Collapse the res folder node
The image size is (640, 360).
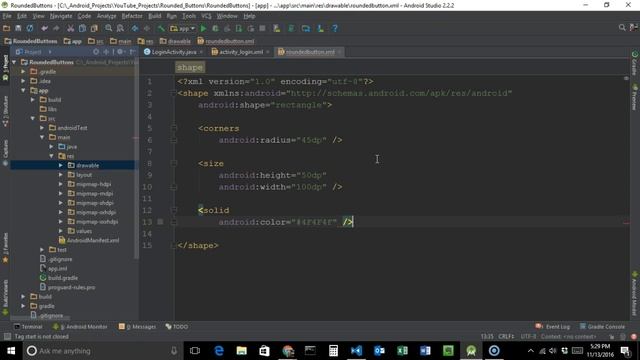coord(52,156)
